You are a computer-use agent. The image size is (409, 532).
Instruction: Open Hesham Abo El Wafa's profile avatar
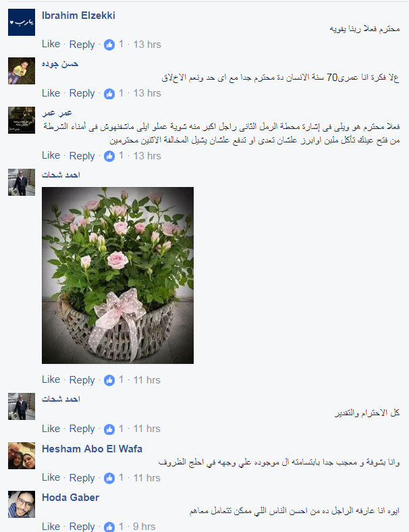point(22,455)
